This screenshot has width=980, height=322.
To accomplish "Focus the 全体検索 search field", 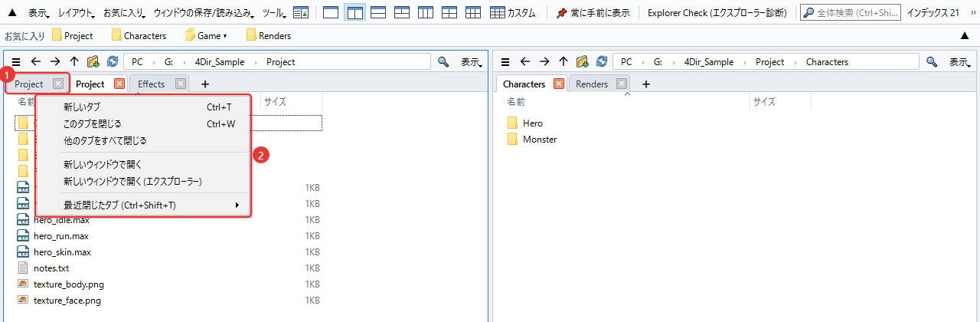I will [x=849, y=13].
